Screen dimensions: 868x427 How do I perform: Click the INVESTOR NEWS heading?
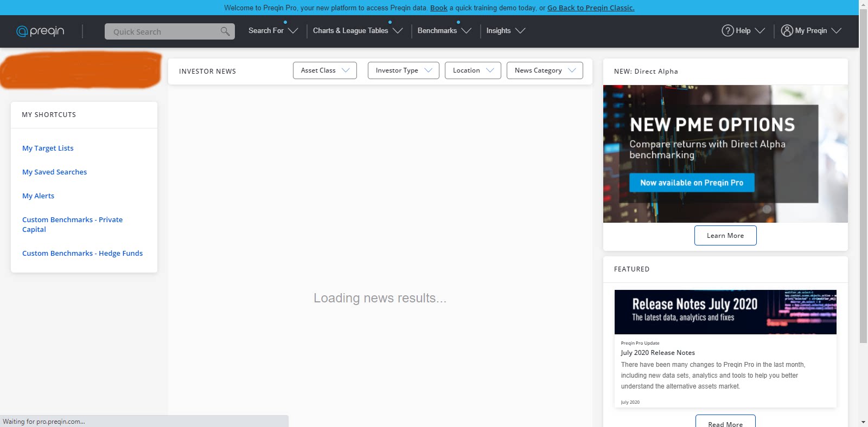click(x=207, y=71)
